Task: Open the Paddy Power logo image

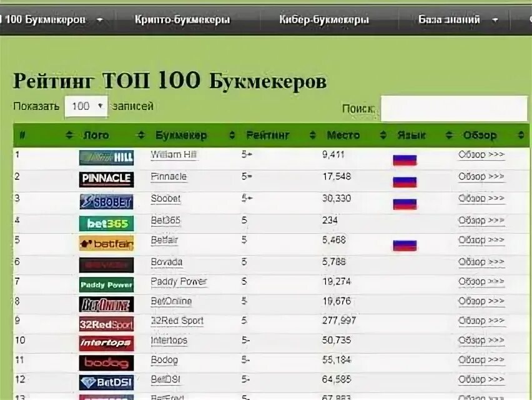Action: tap(106, 284)
